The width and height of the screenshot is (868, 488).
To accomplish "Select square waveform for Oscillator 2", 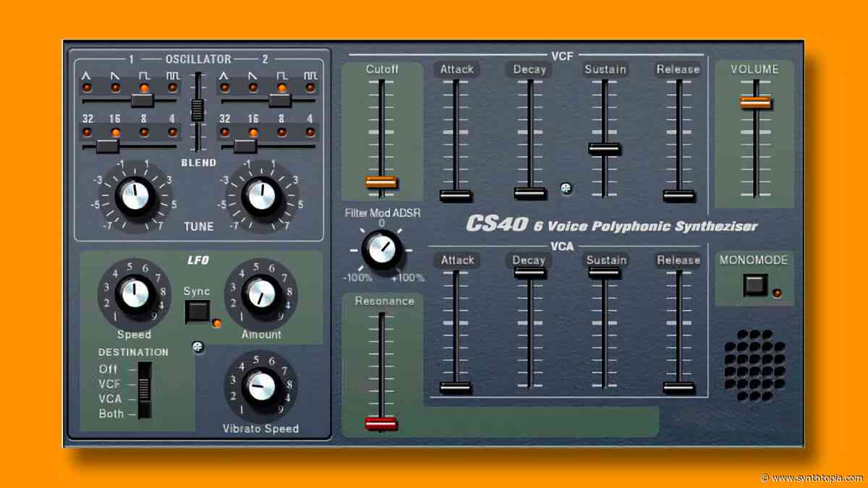I will 282,87.
